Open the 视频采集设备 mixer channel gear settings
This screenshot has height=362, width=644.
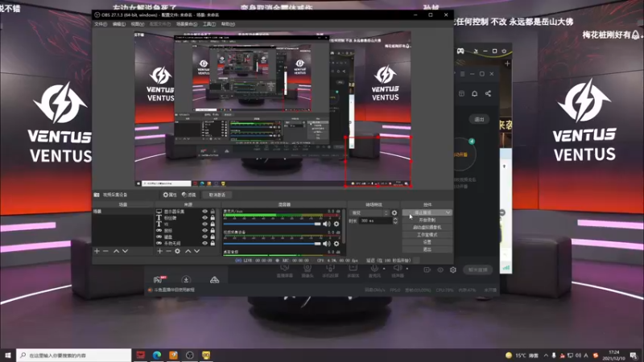336,244
